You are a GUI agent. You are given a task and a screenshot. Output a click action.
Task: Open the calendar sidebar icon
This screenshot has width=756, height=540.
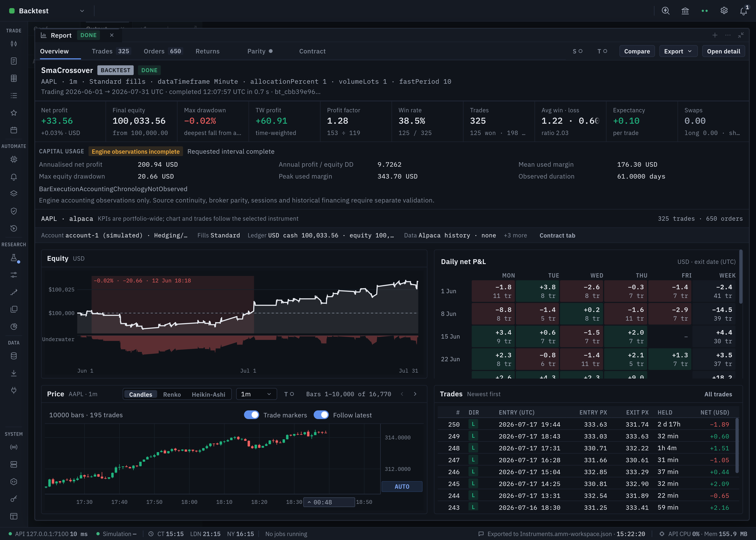click(x=14, y=130)
